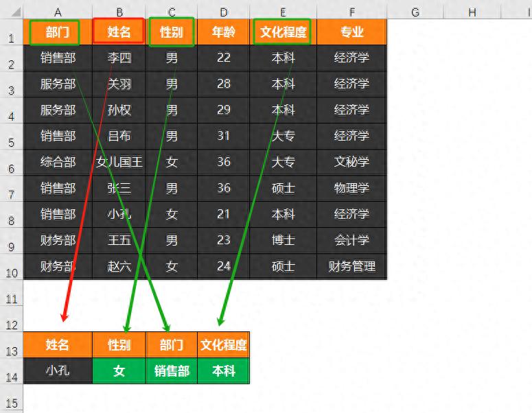This screenshot has height=413, width=532.
Task: Click the 文化程度 header cell in row 1
Action: click(283, 32)
